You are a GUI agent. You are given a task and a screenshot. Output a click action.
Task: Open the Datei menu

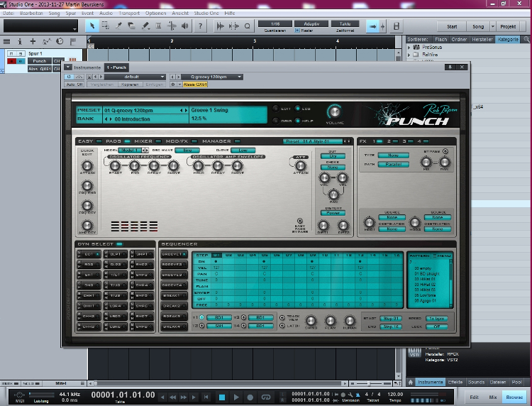point(9,13)
